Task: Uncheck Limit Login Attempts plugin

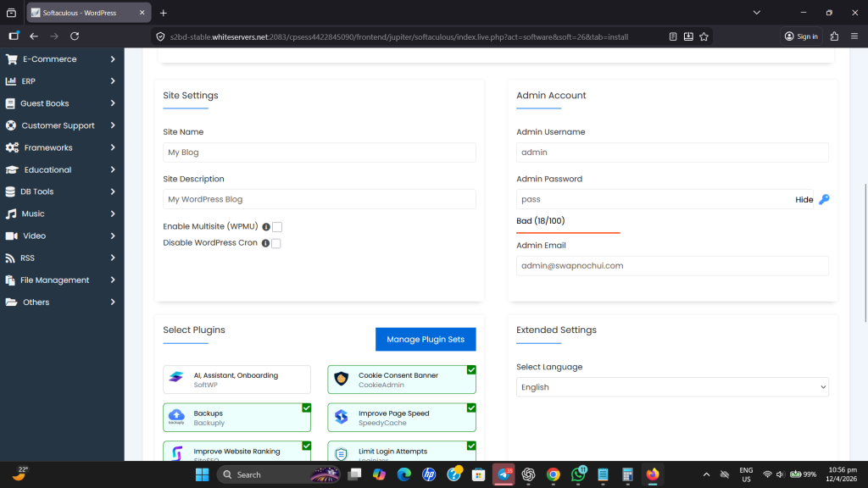Action: click(x=471, y=446)
